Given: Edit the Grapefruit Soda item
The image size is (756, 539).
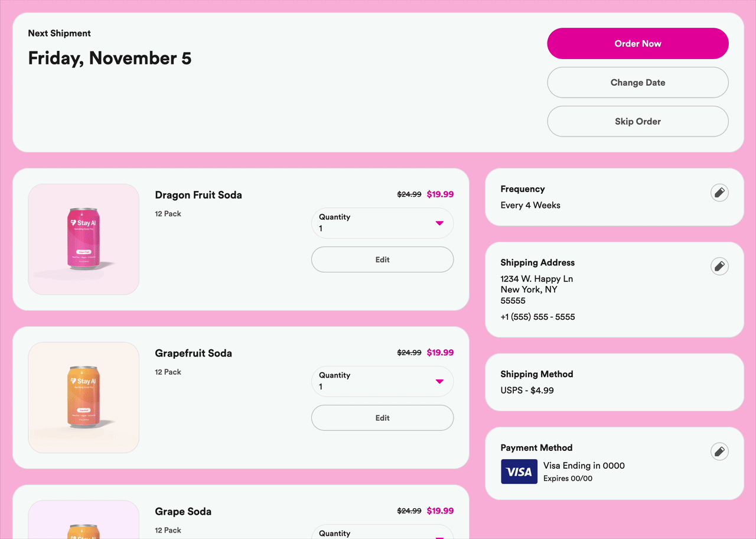Looking at the screenshot, I should point(382,418).
